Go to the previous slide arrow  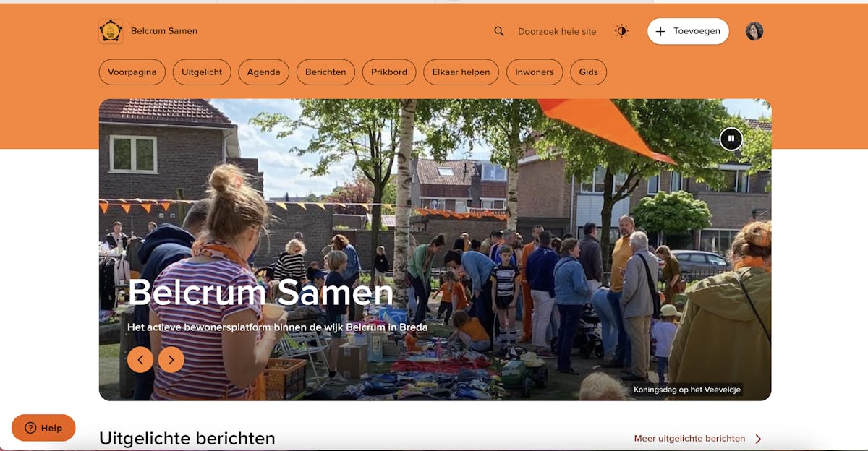pyautogui.click(x=140, y=359)
